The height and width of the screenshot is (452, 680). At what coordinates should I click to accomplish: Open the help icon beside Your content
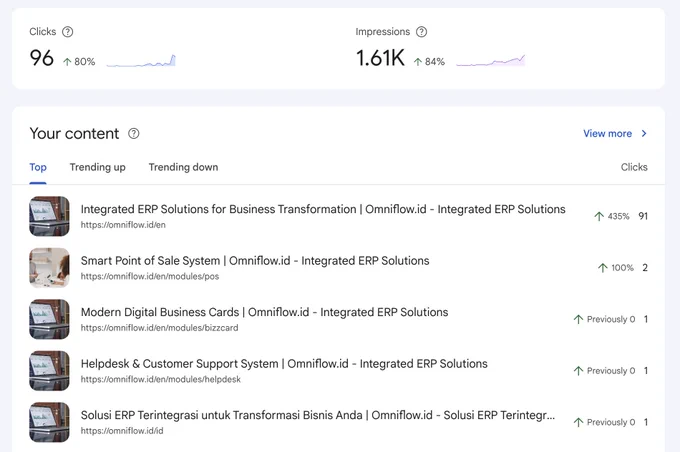tap(134, 134)
